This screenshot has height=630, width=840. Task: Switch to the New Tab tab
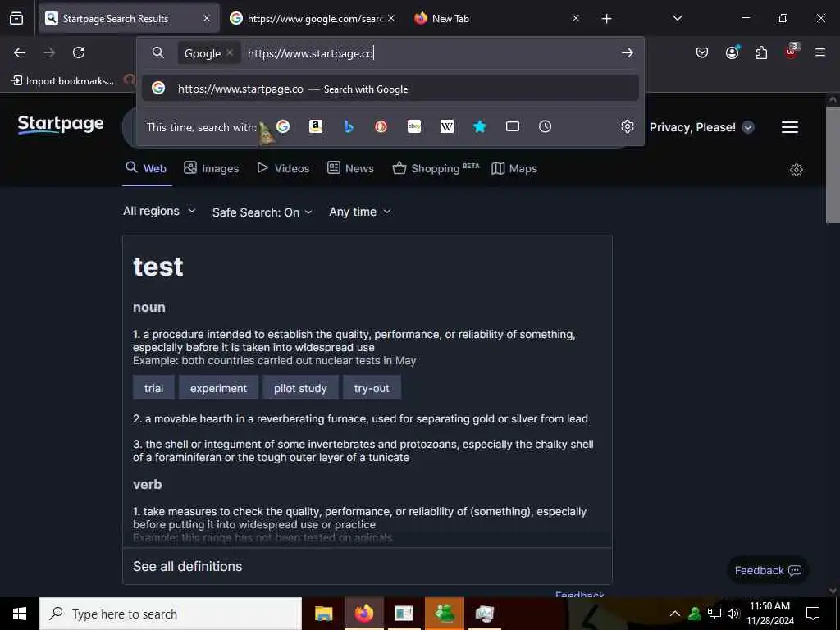tap(496, 18)
